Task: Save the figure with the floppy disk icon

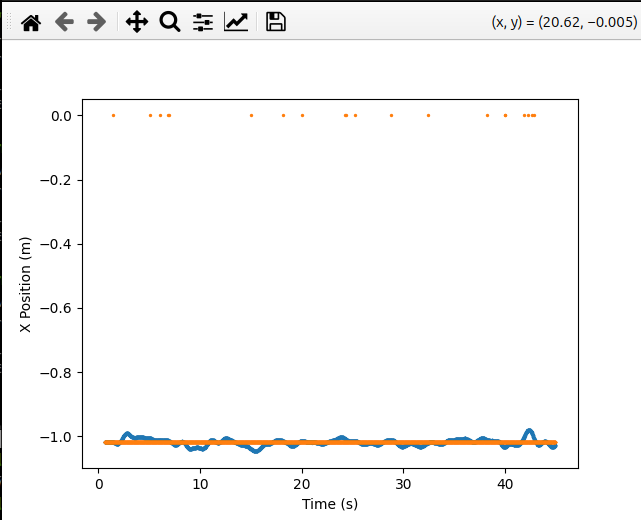Action: (276, 22)
